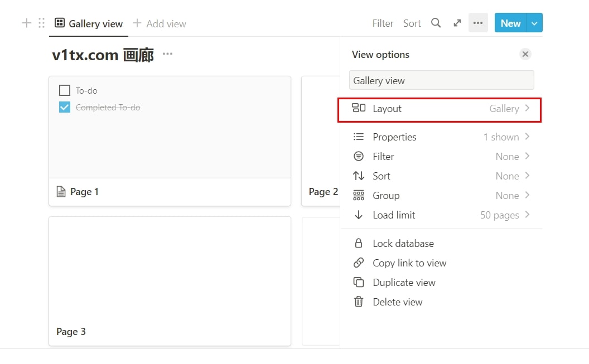
Task: Click the plus icon to add block
Action: (x=26, y=23)
